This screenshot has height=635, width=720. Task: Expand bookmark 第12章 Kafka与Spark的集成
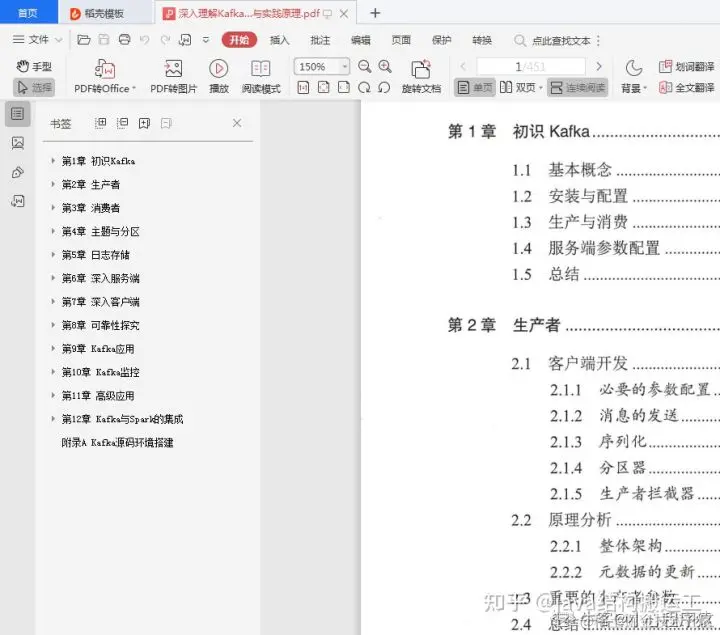pyautogui.click(x=53, y=419)
